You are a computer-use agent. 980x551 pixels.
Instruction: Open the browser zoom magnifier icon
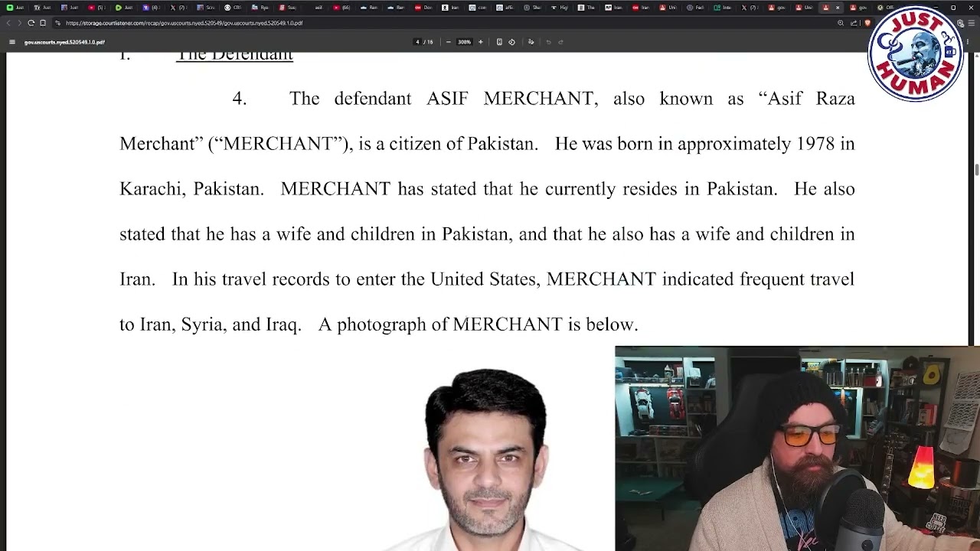(x=841, y=23)
